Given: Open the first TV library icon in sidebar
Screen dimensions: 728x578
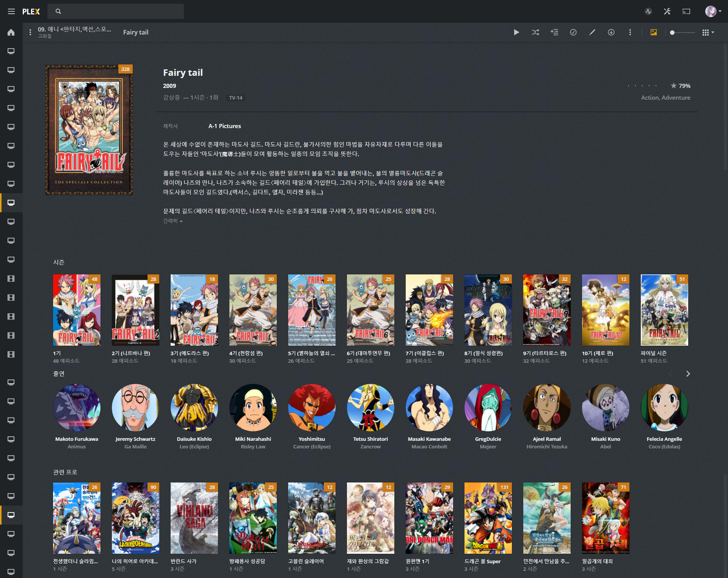Looking at the screenshot, I should 11,51.
